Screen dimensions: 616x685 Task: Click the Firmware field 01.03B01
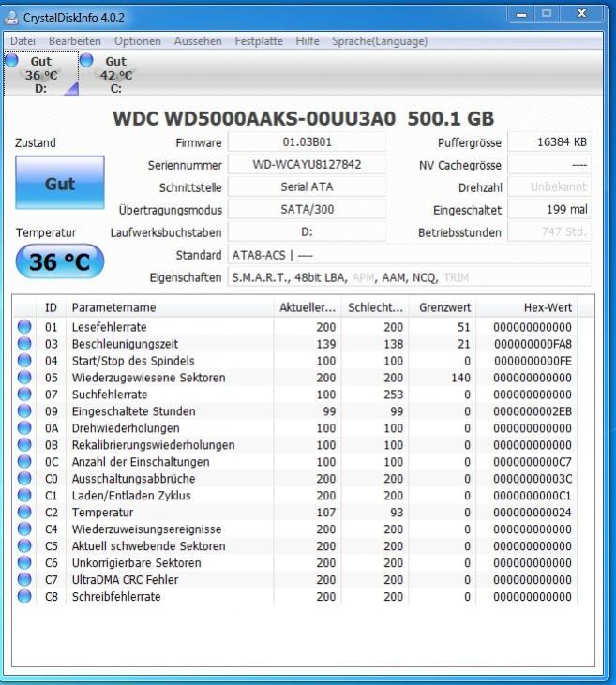tap(307, 142)
